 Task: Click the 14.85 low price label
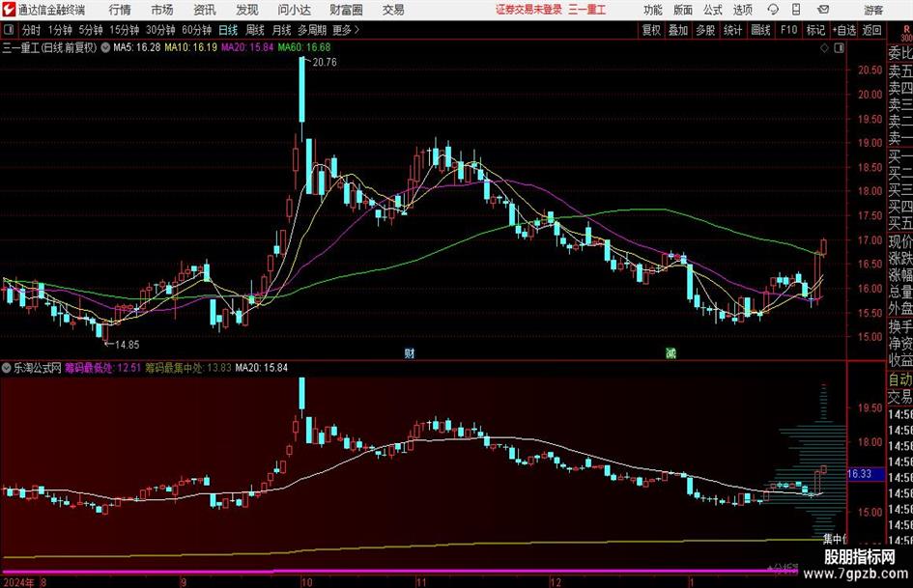[127, 345]
